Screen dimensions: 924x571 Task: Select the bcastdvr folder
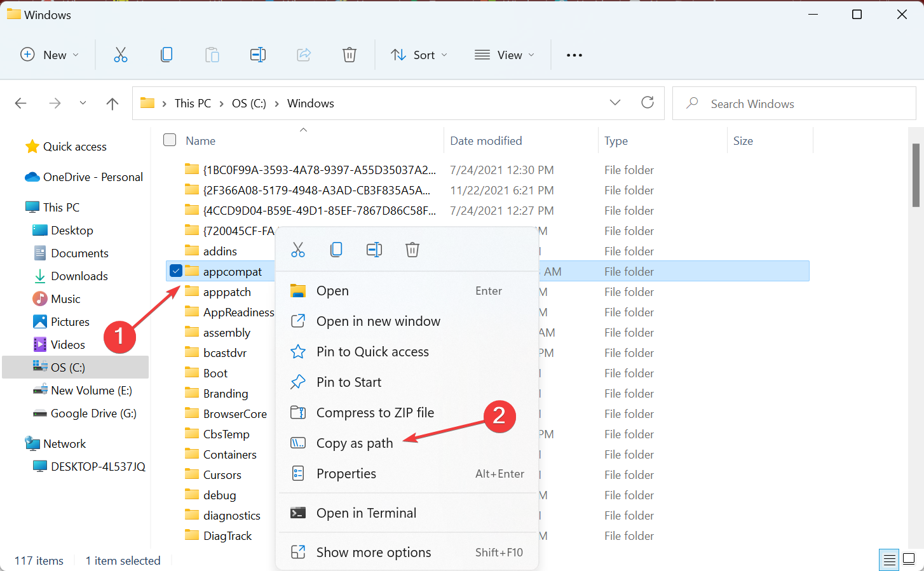224,353
